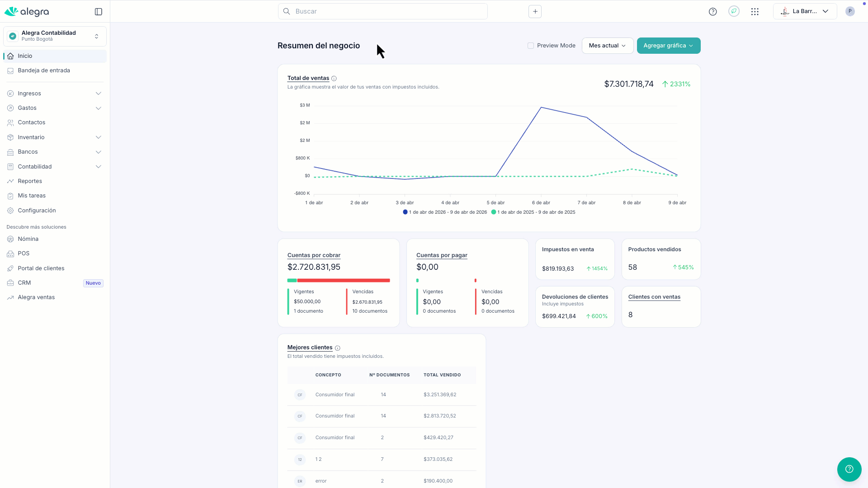Collapse the sidebar panel icon
868x488 pixels.
coord(99,12)
